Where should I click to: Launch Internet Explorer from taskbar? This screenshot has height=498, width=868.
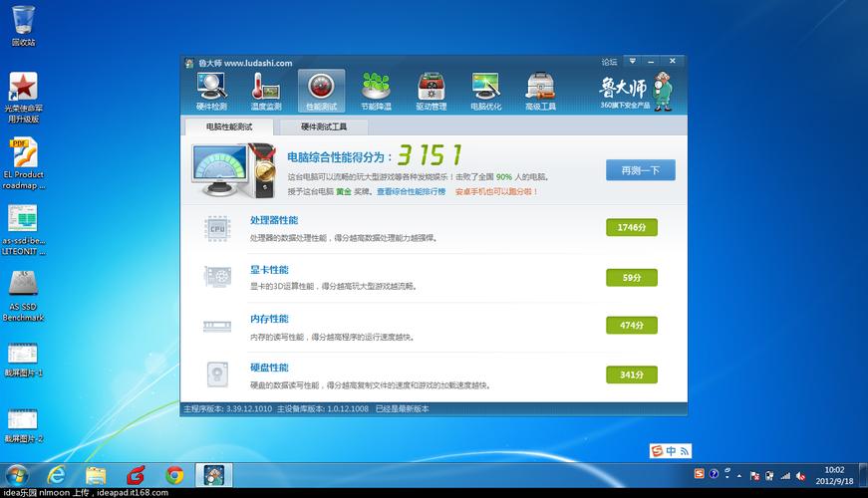coord(56,475)
